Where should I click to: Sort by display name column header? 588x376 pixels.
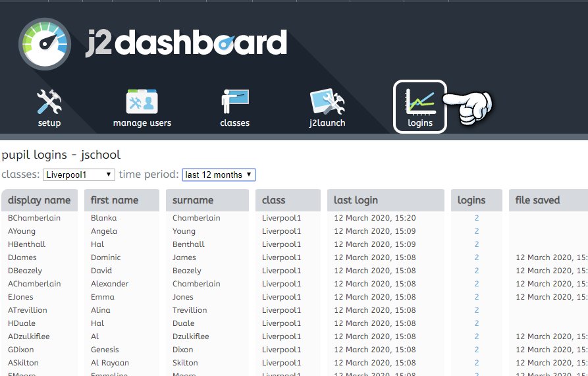pos(40,200)
